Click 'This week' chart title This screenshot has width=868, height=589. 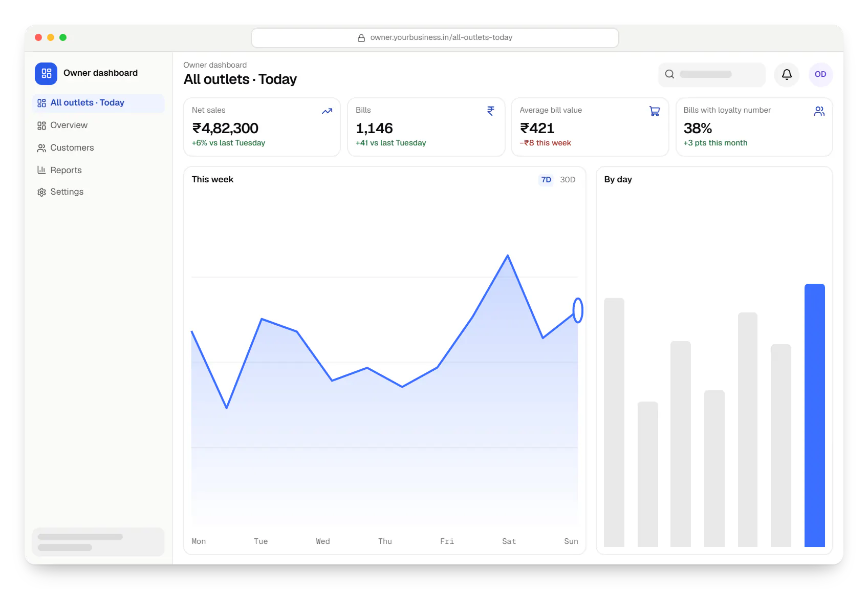212,180
